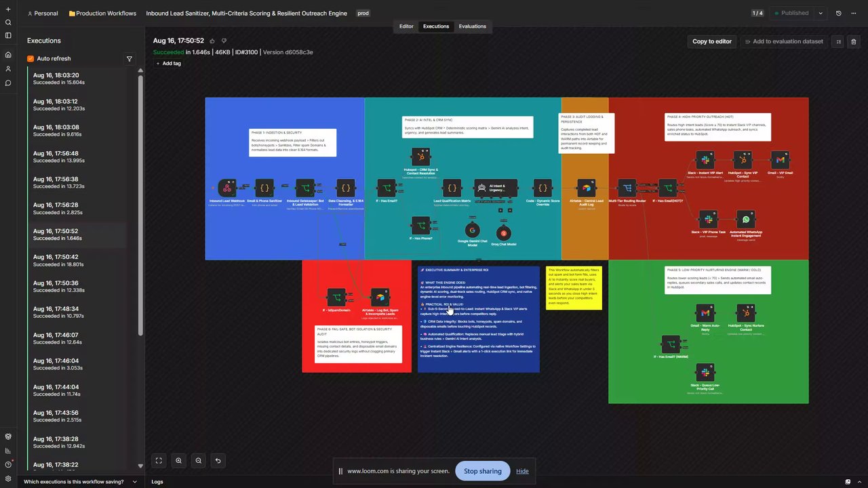The image size is (868, 488).
Task: Open the chat bubble icon in sidebar
Action: coord(8,83)
